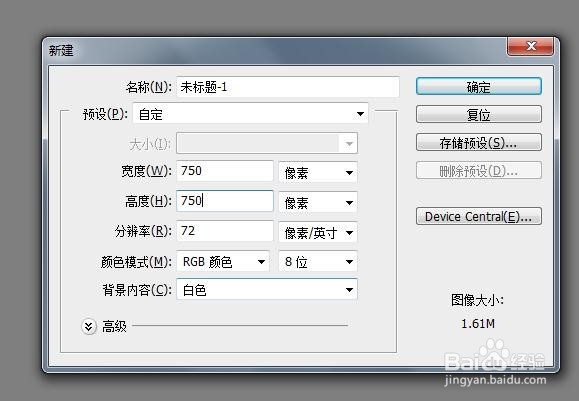
Task: Click the 确定 button
Action: (479, 86)
